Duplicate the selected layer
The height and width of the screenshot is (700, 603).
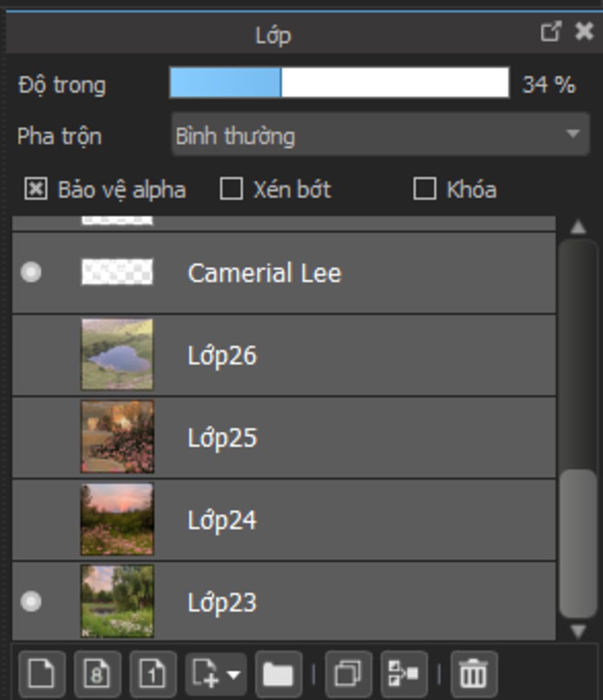tap(349, 673)
